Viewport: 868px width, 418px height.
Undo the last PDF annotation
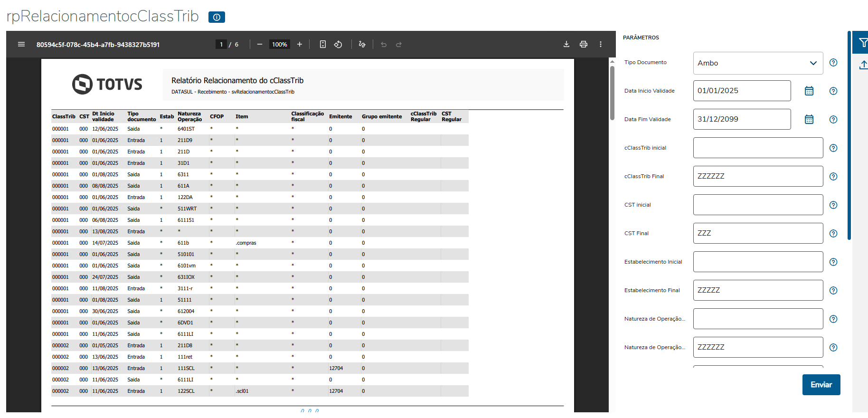(384, 44)
